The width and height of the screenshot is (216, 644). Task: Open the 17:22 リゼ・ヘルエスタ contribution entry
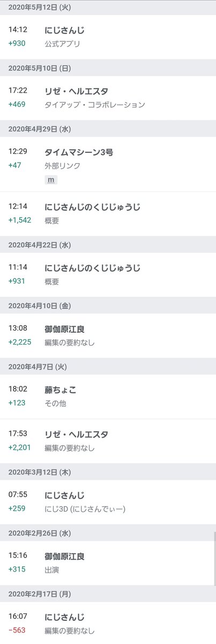(x=108, y=98)
